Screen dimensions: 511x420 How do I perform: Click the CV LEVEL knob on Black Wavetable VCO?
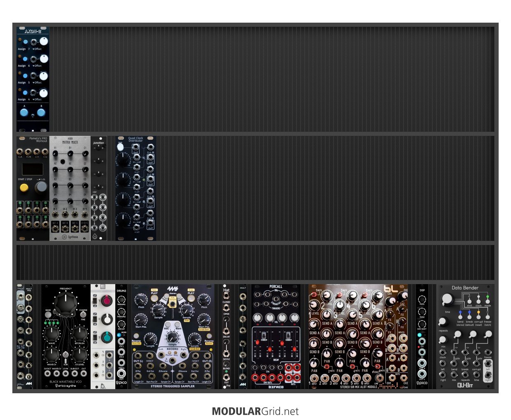pos(79,355)
